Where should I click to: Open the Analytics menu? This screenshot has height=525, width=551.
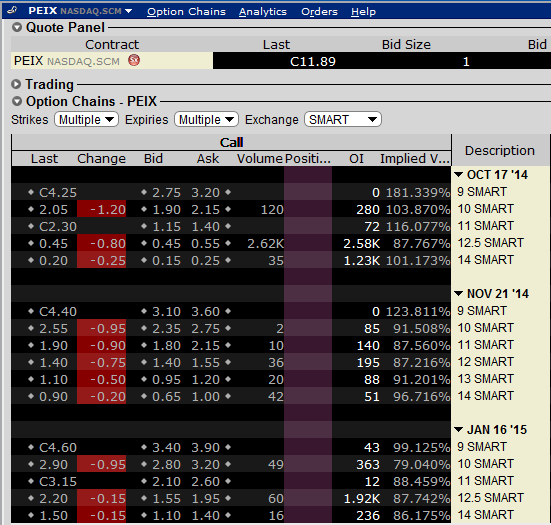263,12
